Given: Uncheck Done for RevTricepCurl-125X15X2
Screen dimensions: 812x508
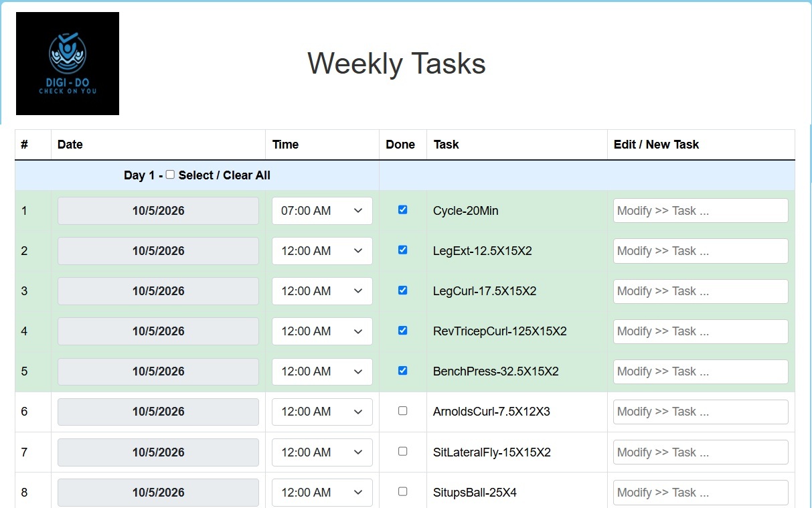Looking at the screenshot, I should click(402, 330).
